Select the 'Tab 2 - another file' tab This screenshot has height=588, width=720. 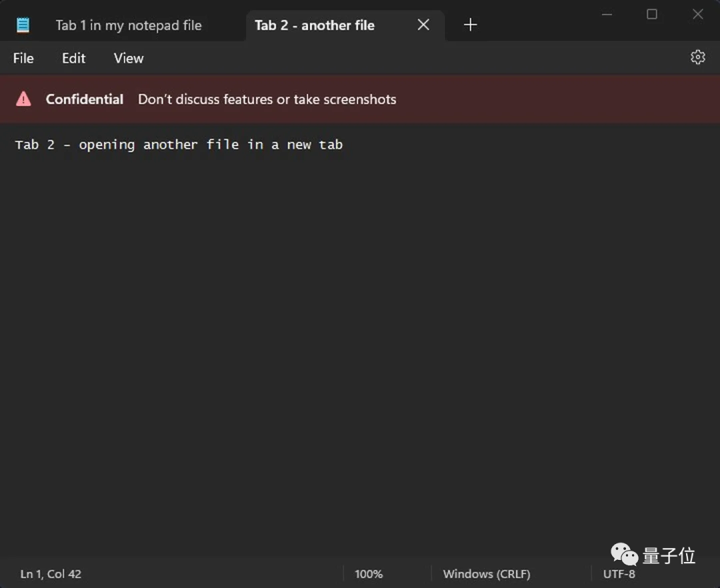coord(345,25)
